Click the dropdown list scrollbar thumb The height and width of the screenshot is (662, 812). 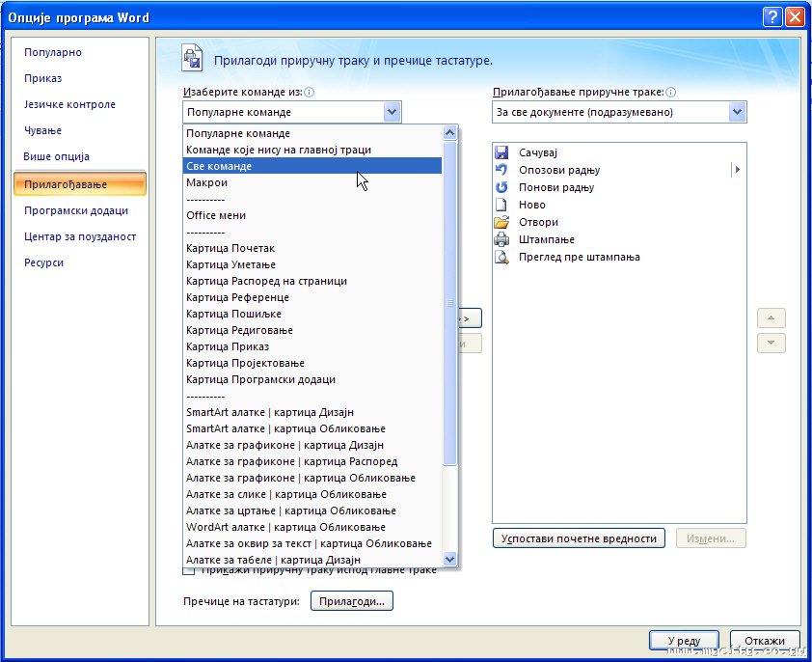449,303
